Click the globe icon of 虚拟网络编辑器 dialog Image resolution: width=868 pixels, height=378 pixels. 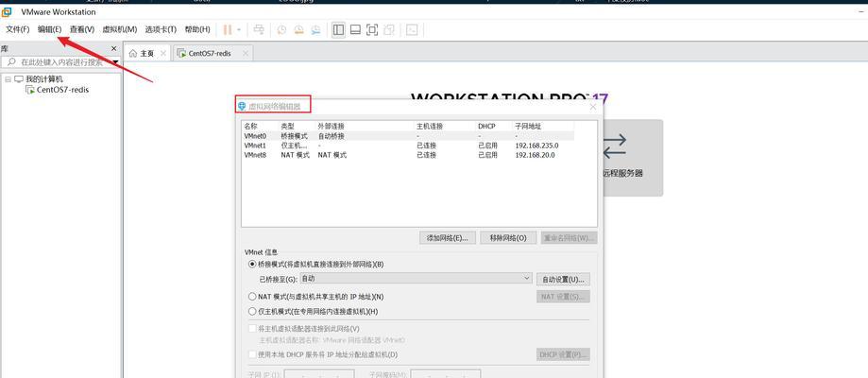pyautogui.click(x=242, y=106)
